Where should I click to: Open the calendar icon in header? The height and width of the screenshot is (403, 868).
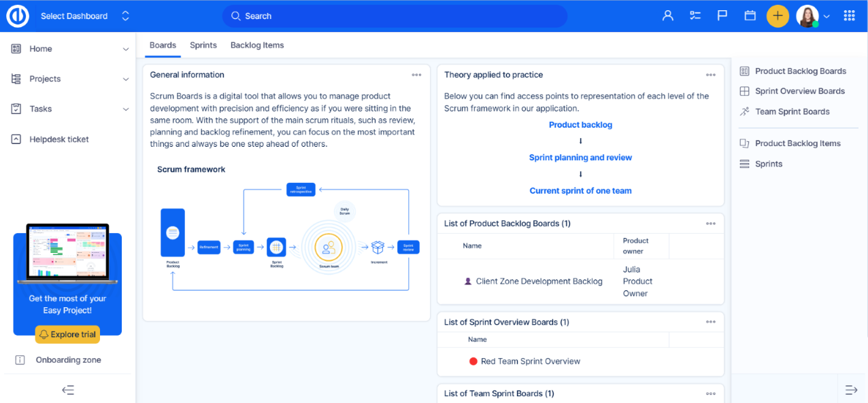pyautogui.click(x=750, y=16)
